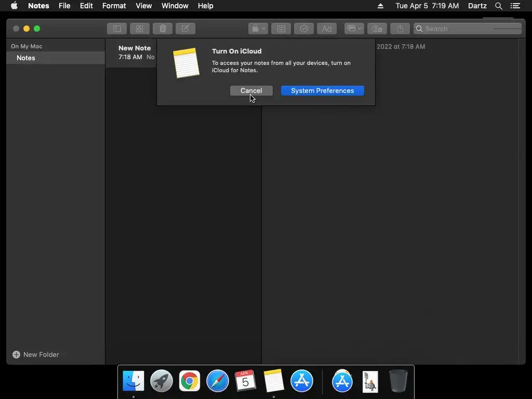The height and width of the screenshot is (399, 532).
Task: Open the Help menu
Action: coord(206,6)
